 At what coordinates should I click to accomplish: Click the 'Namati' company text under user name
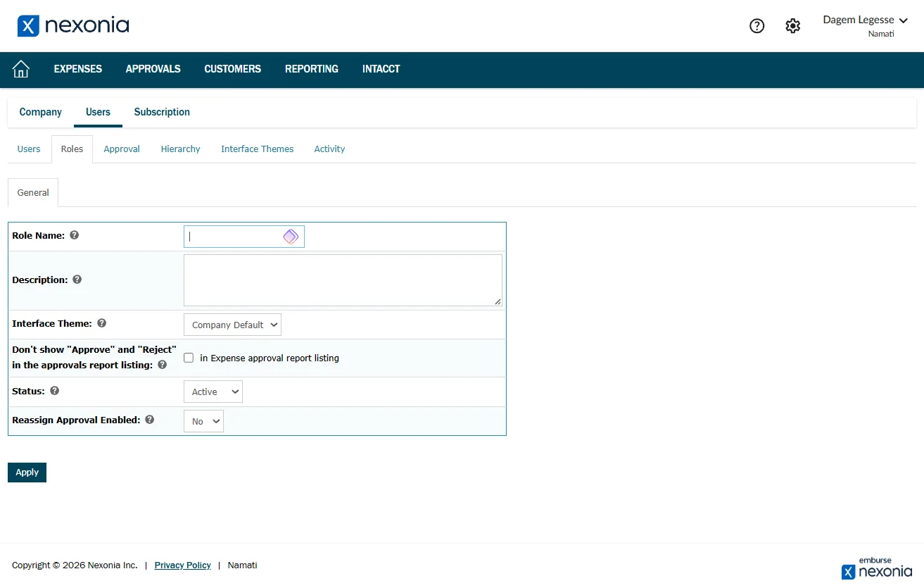tap(881, 34)
